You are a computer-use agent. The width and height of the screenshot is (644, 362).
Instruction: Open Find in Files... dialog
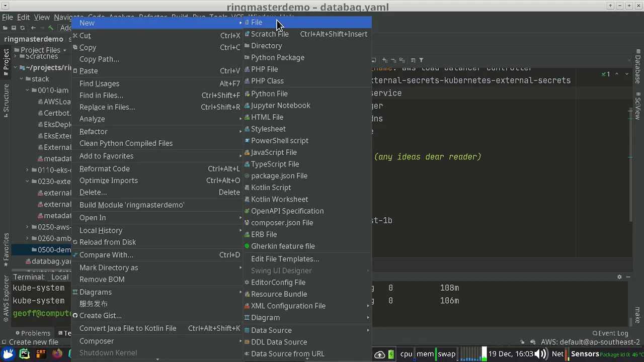point(157,96)
